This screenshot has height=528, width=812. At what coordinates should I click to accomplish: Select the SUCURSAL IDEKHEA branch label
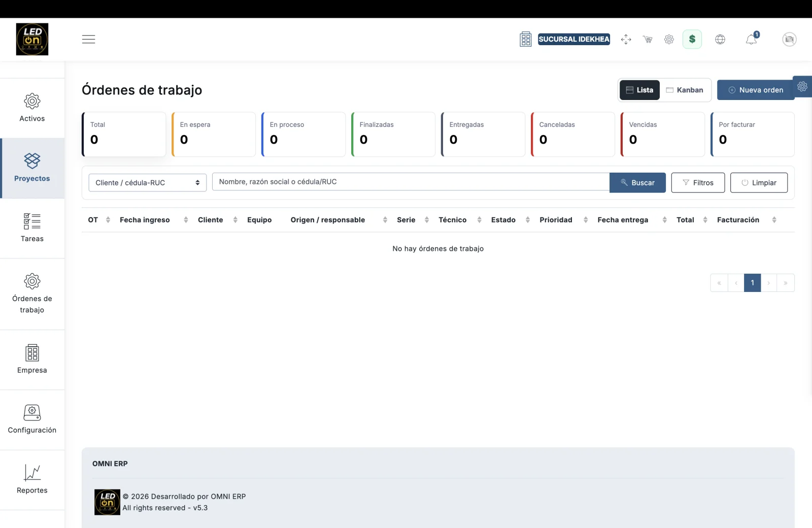pyautogui.click(x=574, y=39)
